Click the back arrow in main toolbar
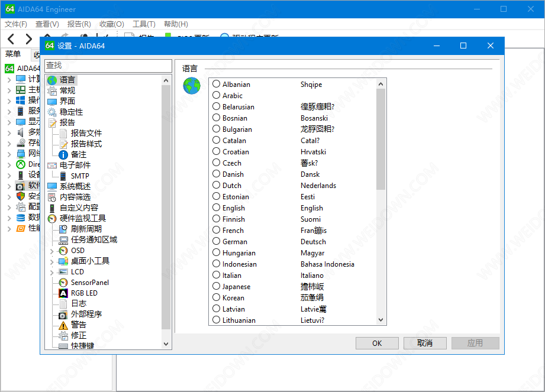The height and width of the screenshot is (392, 545). (x=11, y=39)
